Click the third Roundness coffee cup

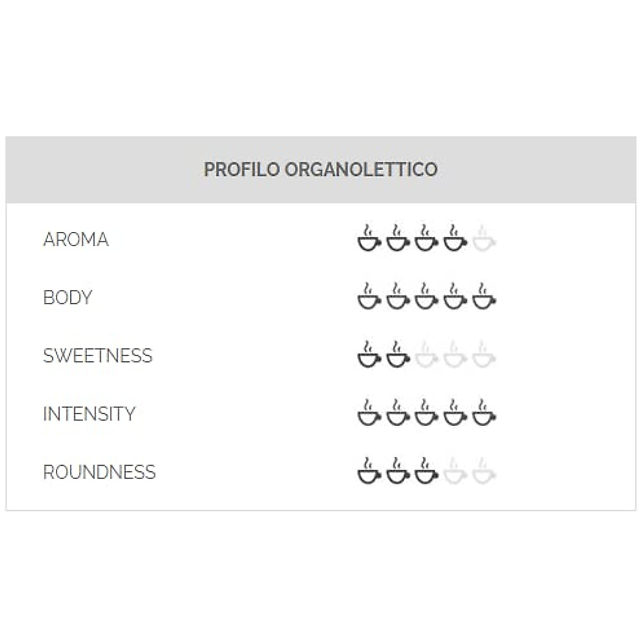click(x=427, y=471)
